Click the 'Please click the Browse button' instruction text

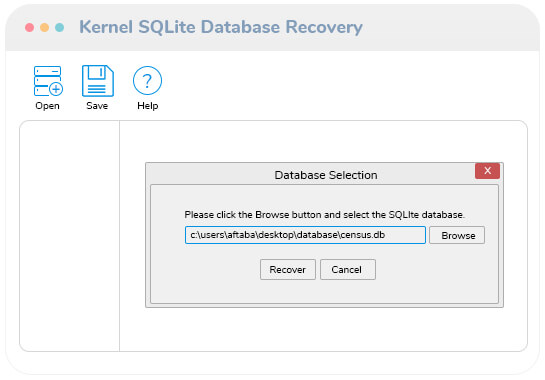pos(324,215)
